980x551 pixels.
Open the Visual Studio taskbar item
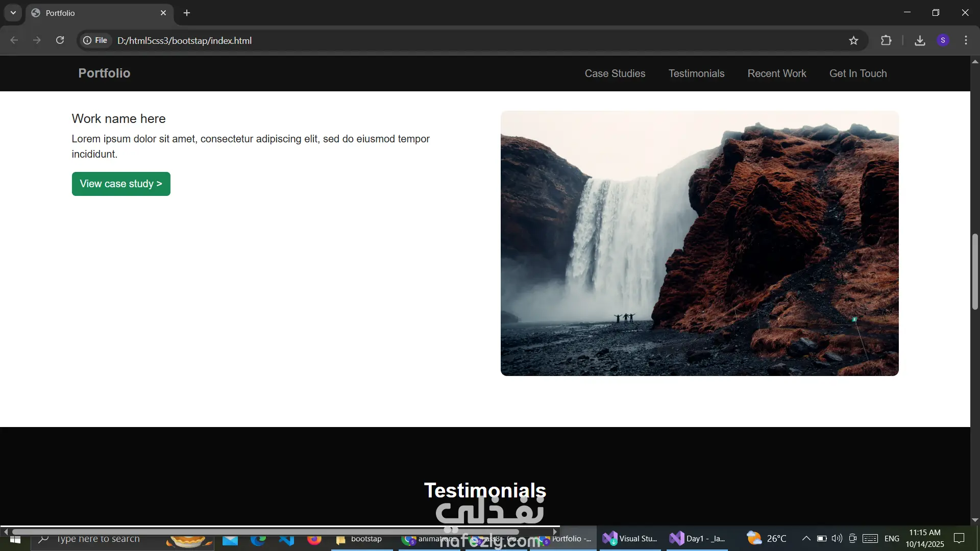(x=630, y=538)
